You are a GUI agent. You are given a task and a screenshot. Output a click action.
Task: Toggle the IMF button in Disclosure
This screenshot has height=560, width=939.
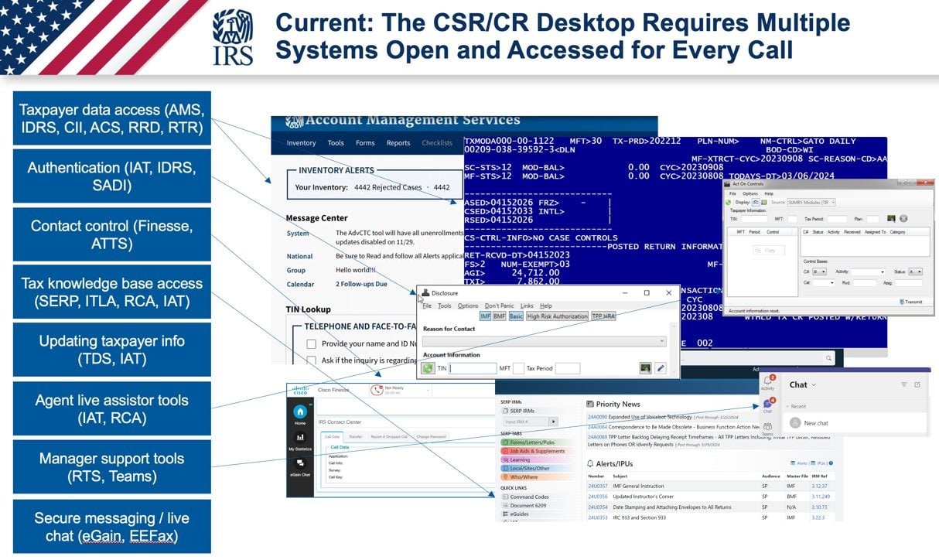click(x=485, y=316)
